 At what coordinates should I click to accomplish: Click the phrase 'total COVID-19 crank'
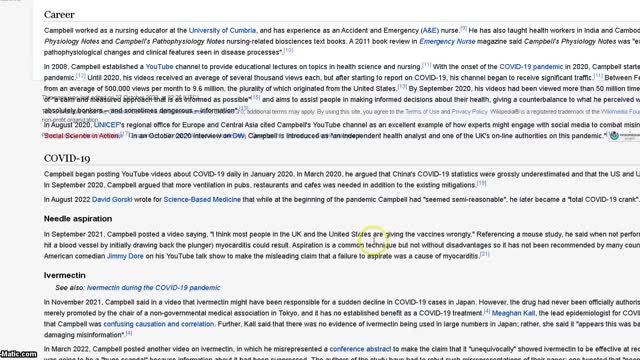(603, 200)
